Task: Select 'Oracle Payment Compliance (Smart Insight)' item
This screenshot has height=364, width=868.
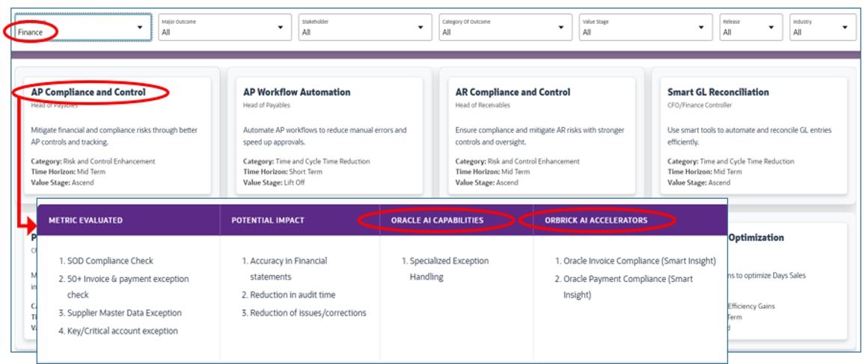Action: [624, 286]
